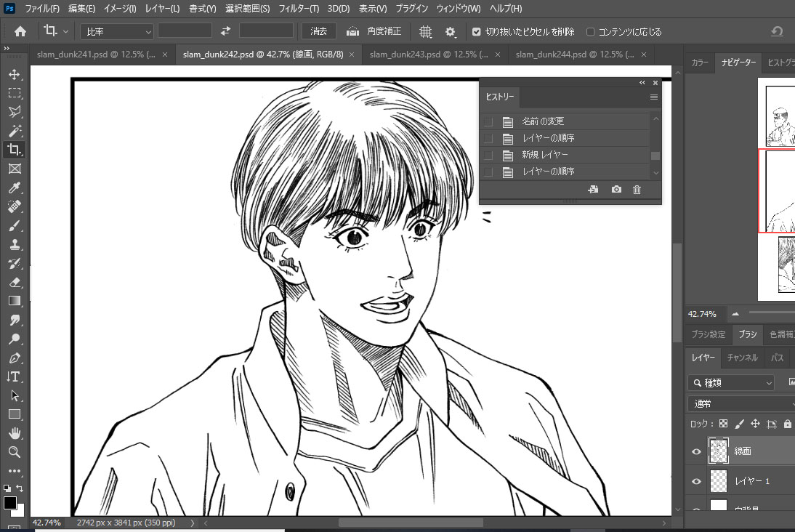Open the Edit Toolbar three-dots menu

[x=15, y=471]
